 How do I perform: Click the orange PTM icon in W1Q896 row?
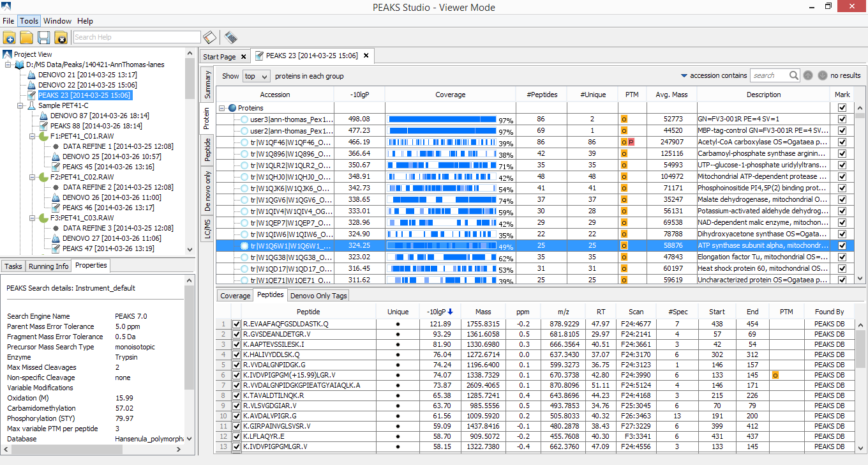click(624, 153)
